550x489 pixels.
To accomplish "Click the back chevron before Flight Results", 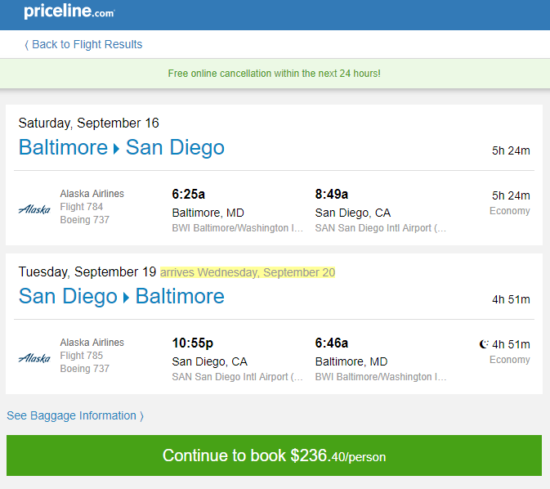I will 26,45.
